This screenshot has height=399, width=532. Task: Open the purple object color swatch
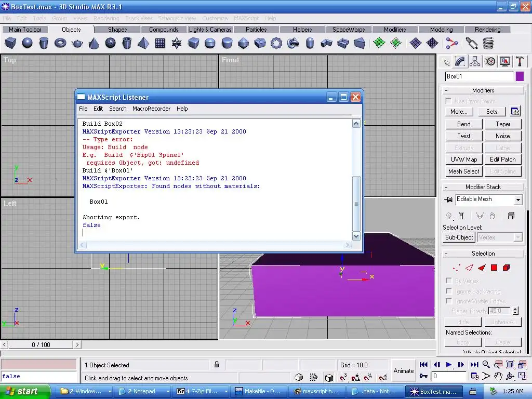pos(520,76)
